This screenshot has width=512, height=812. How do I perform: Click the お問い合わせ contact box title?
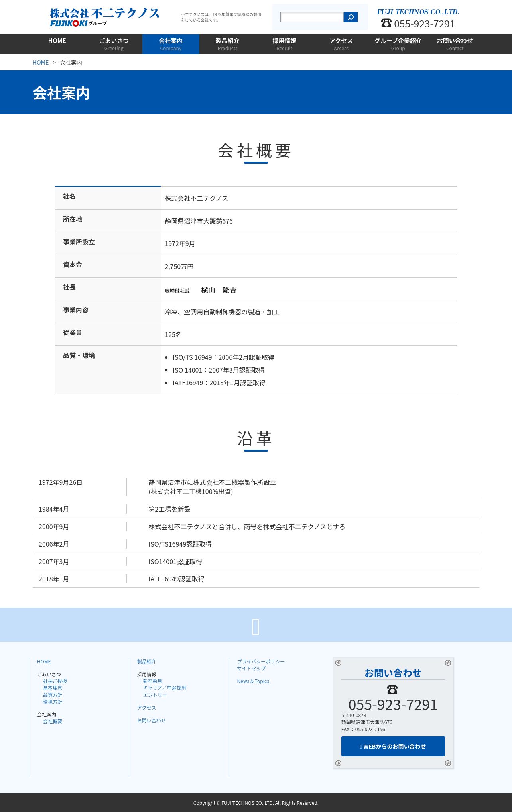point(393,673)
